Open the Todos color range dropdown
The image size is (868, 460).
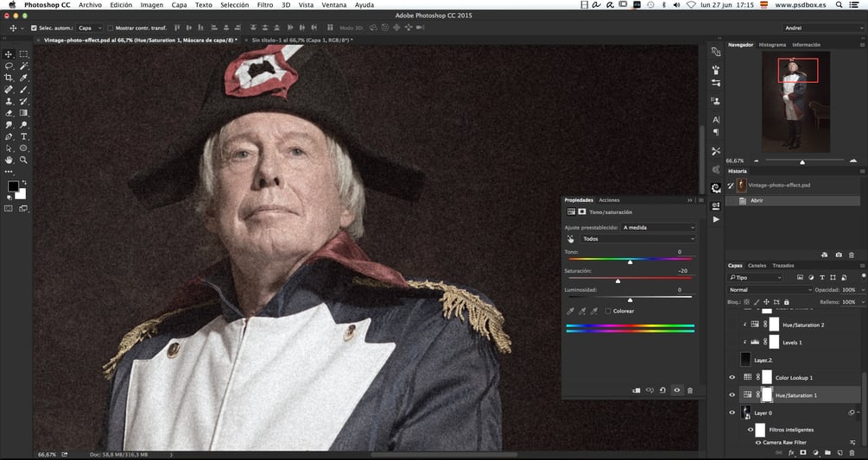(637, 239)
